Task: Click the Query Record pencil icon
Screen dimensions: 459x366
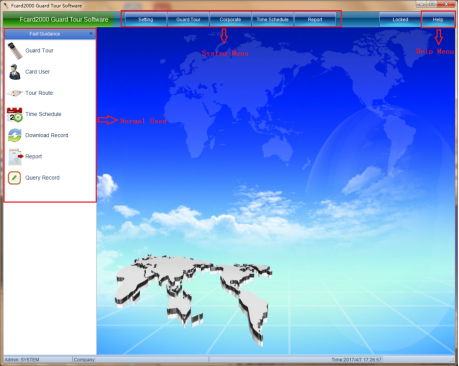Action: [x=14, y=178]
